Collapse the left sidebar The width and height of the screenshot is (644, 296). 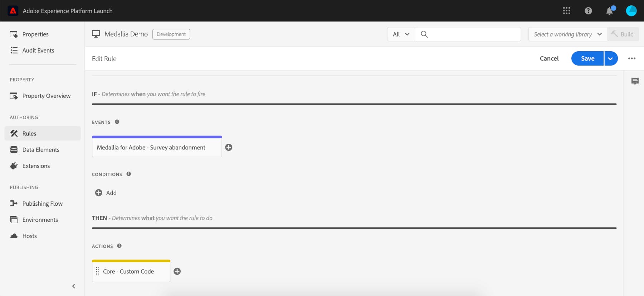74,286
